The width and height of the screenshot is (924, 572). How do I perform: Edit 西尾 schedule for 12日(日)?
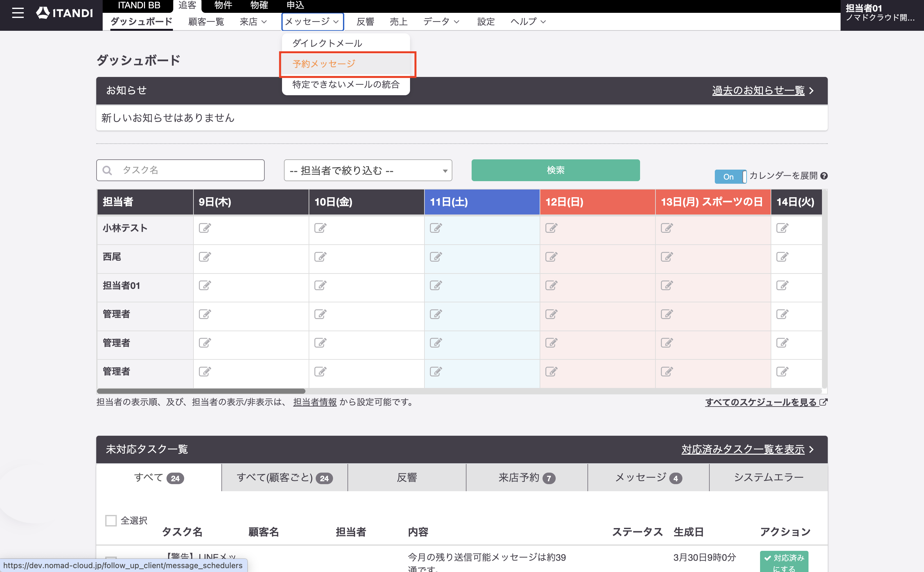tap(551, 257)
